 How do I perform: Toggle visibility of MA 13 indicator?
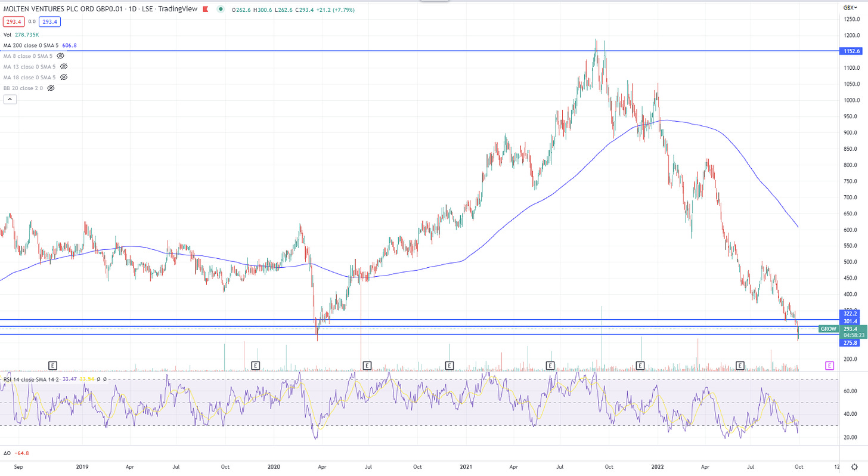tap(64, 66)
